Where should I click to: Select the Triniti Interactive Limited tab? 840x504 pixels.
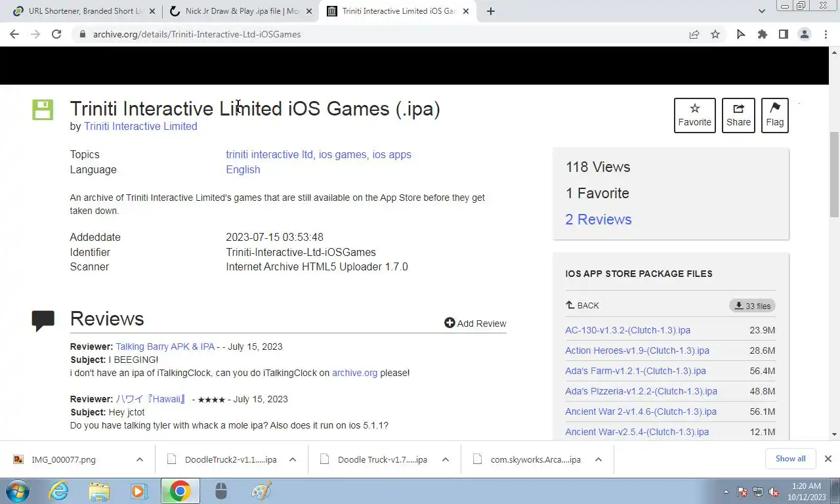(397, 11)
